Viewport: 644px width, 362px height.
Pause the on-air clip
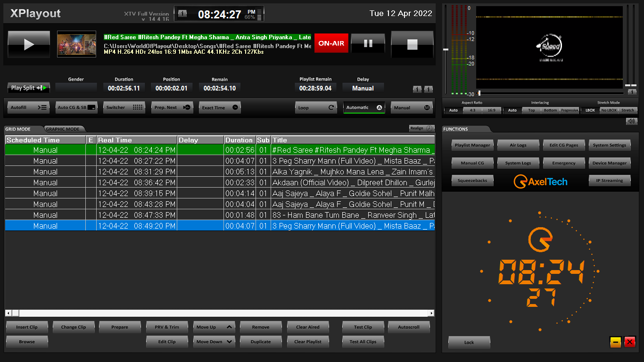tap(368, 43)
